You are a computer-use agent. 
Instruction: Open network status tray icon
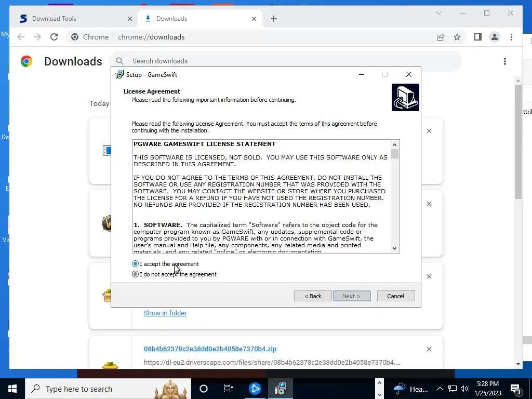point(453,389)
